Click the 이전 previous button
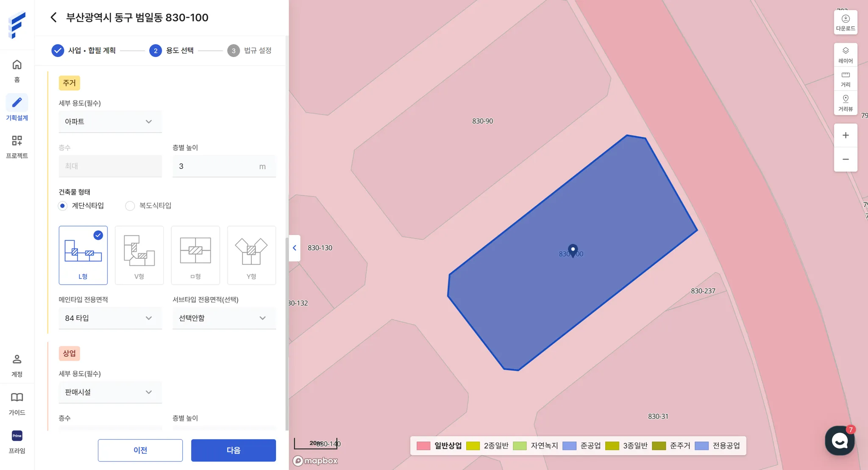This screenshot has height=470, width=868. [140, 450]
